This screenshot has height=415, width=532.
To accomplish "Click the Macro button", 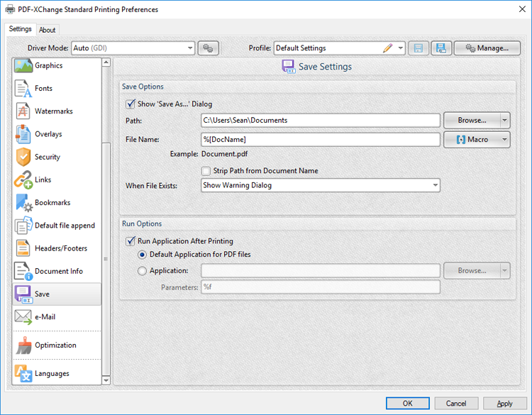I will pos(472,139).
